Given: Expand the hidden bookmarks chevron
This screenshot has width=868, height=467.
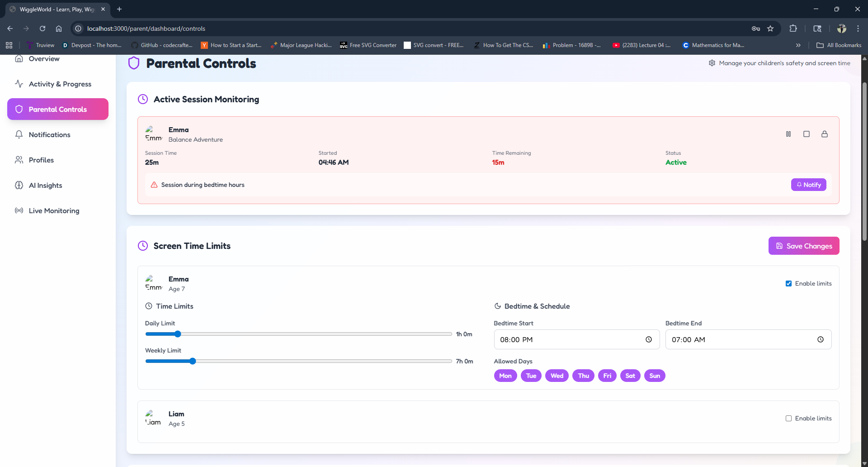Looking at the screenshot, I should [798, 45].
